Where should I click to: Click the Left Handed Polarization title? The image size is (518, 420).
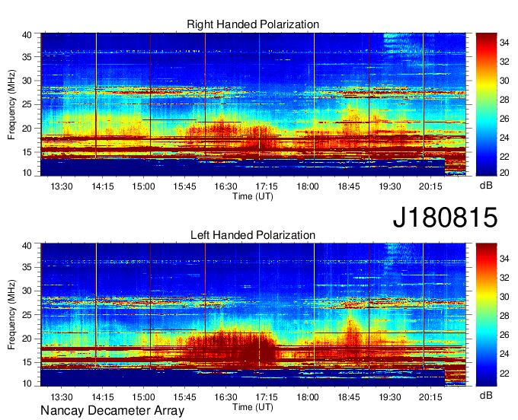pyautogui.click(x=253, y=235)
